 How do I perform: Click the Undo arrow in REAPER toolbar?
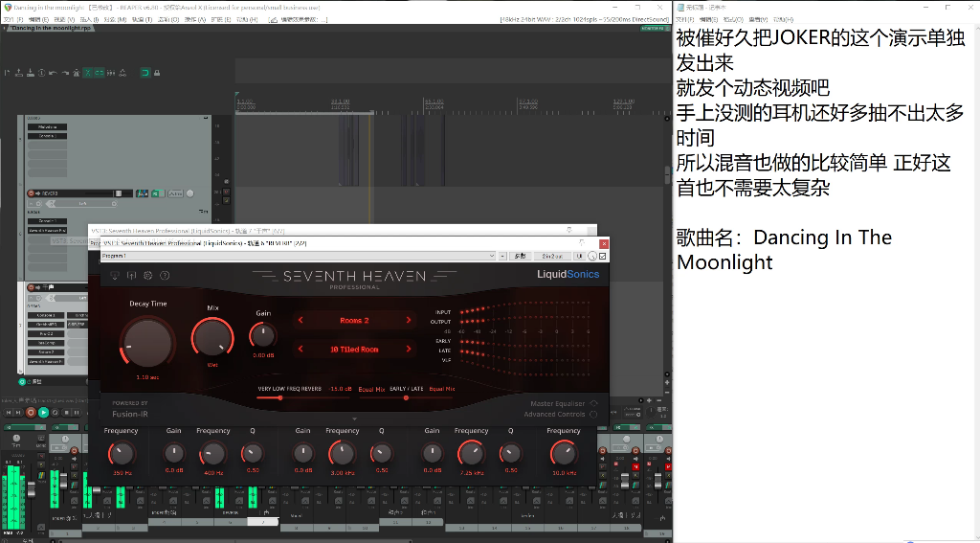pos(54,73)
